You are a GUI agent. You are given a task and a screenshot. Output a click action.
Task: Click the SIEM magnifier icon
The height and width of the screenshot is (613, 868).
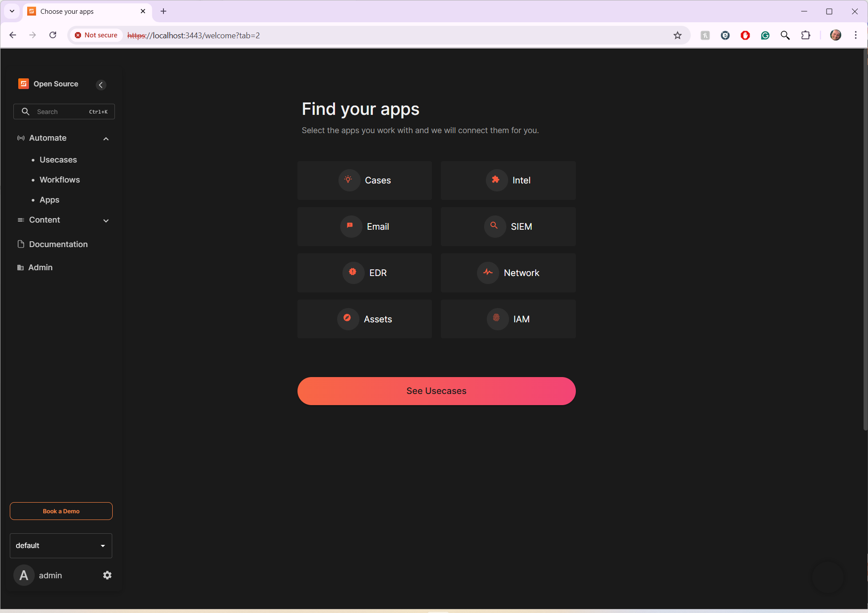coord(494,226)
